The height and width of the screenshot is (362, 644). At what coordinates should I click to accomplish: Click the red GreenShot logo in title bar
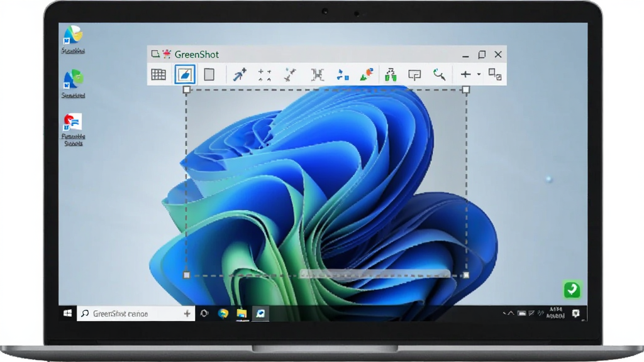[167, 54]
